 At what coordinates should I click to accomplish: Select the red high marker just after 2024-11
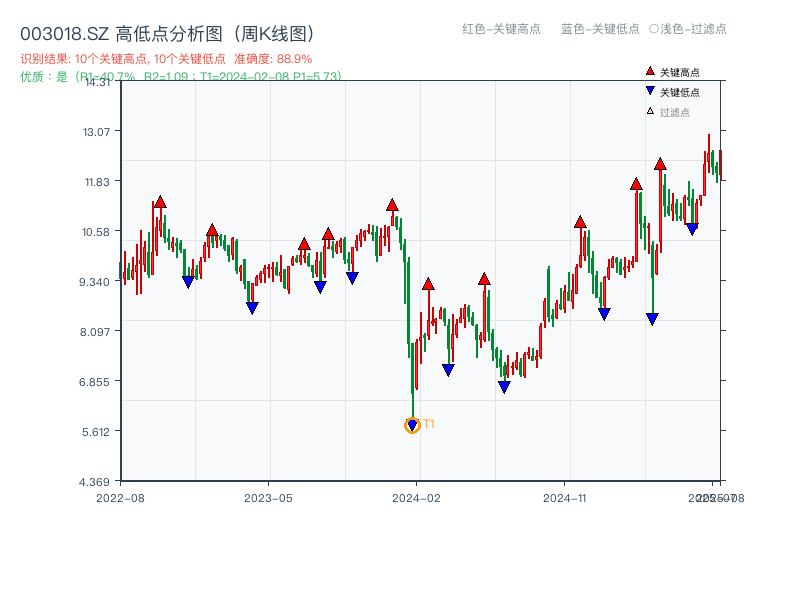click(580, 222)
